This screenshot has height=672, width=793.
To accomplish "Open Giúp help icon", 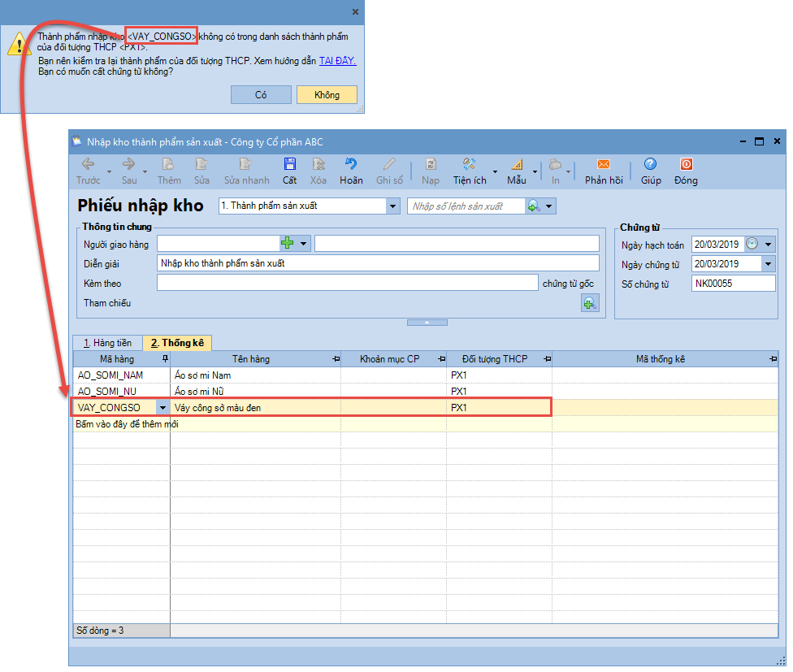I will click(x=650, y=165).
